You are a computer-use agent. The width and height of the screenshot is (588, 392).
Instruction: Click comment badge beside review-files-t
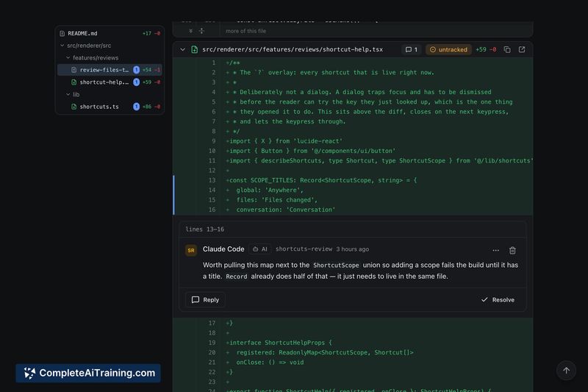click(x=137, y=70)
